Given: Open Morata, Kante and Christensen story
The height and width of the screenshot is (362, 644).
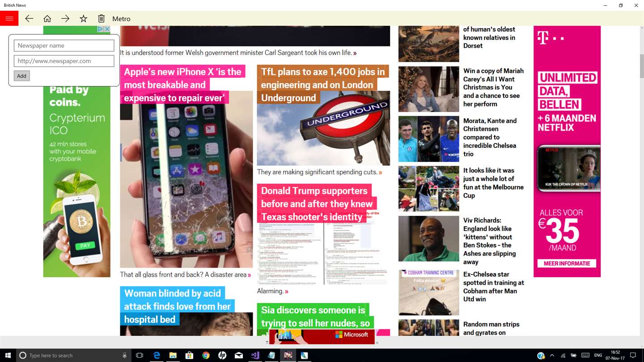Looking at the screenshot, I should pos(490,137).
